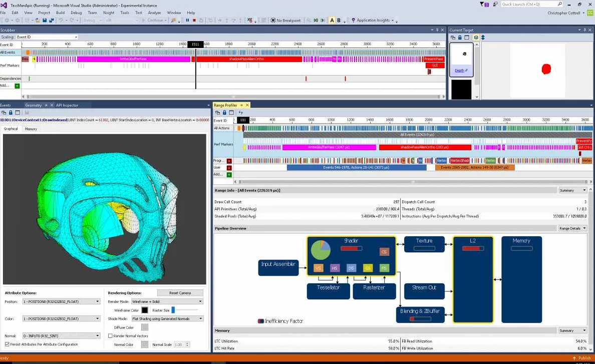
Task: Click the lock icon in the Geometry panel
Action: (x=11, y=113)
